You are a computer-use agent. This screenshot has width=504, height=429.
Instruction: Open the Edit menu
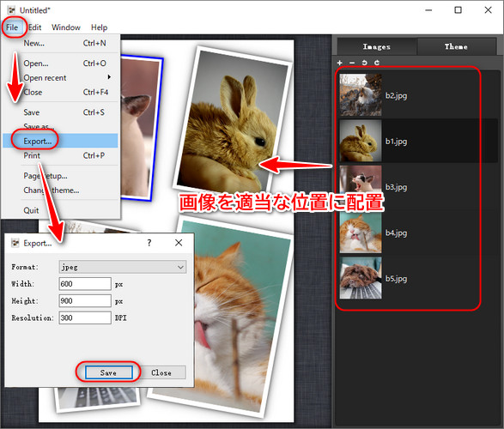pyautogui.click(x=34, y=27)
